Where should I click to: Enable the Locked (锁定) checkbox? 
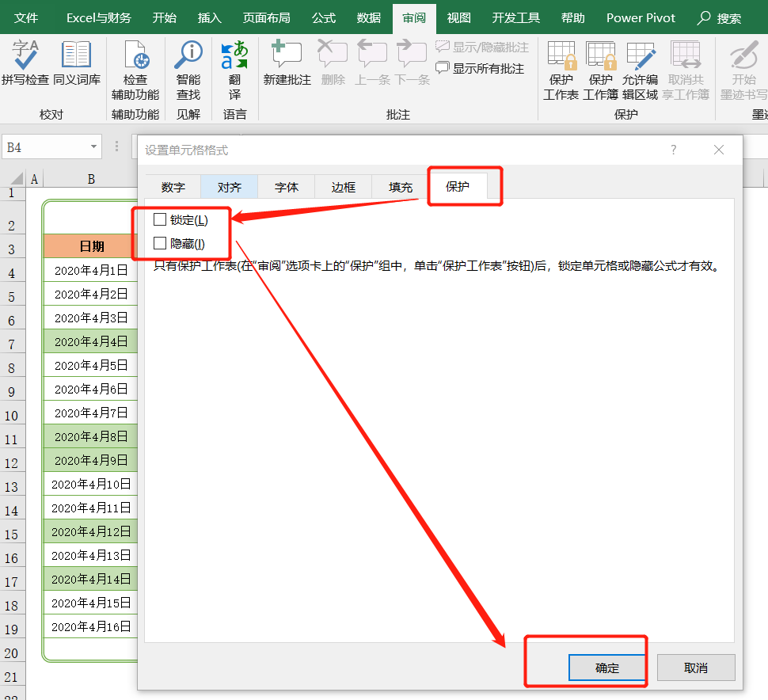(160, 219)
